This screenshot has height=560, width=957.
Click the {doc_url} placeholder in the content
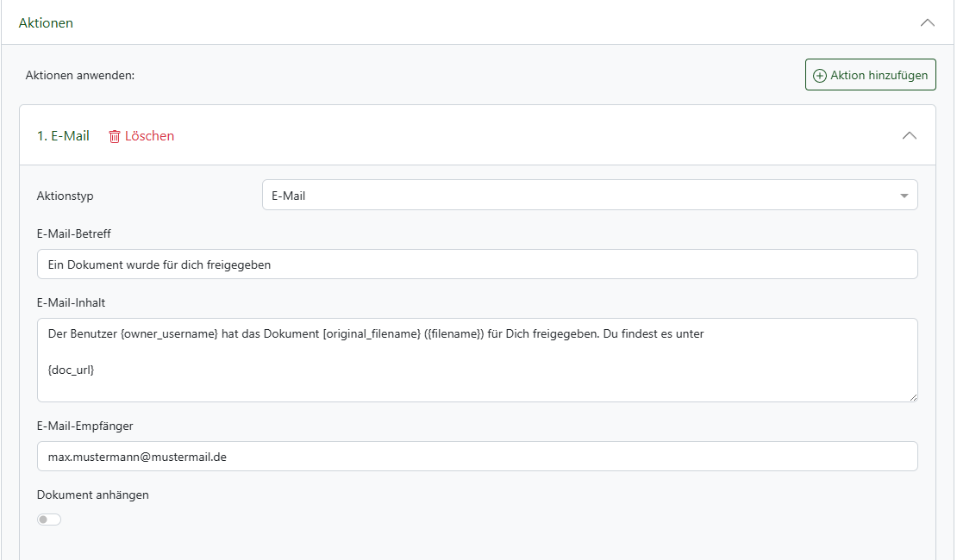(71, 370)
